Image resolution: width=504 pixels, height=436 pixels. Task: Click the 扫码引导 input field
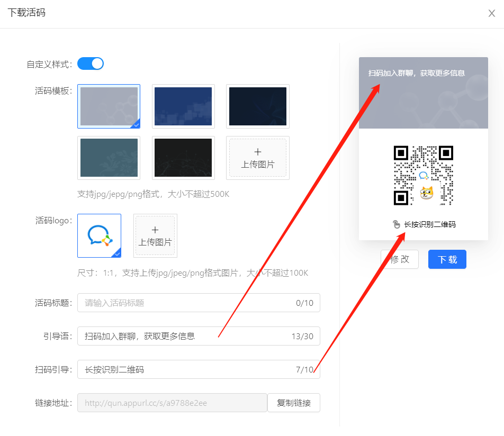[x=199, y=369]
